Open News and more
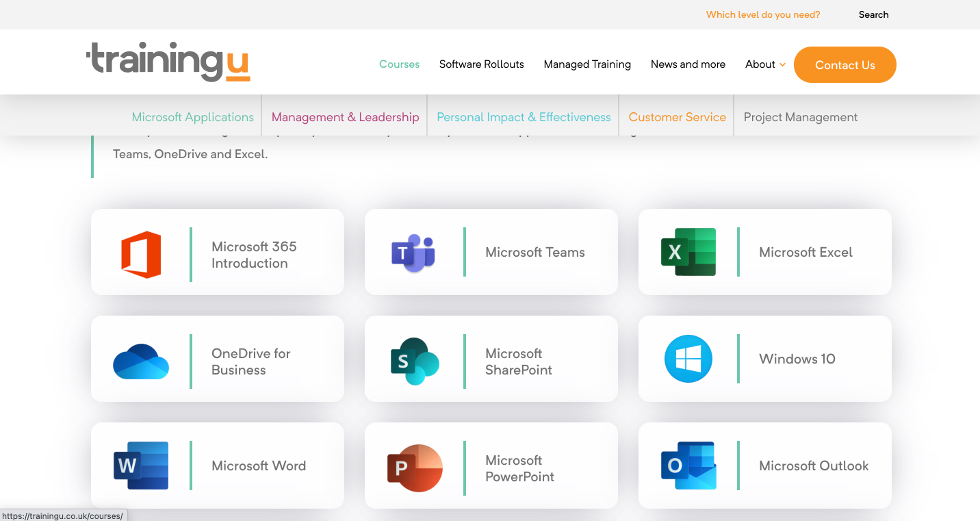980x521 pixels. coord(688,64)
